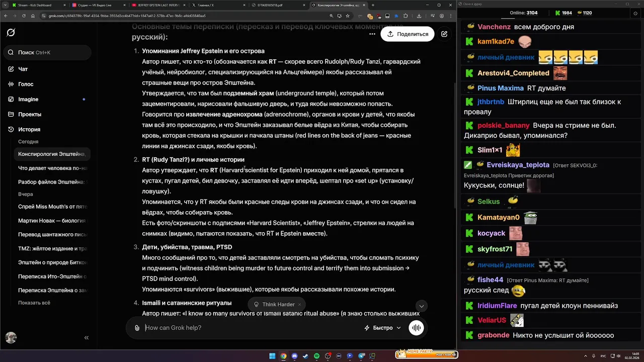This screenshot has height=362, width=644.
Task: Click username grabonde in chat
Action: [494, 335]
